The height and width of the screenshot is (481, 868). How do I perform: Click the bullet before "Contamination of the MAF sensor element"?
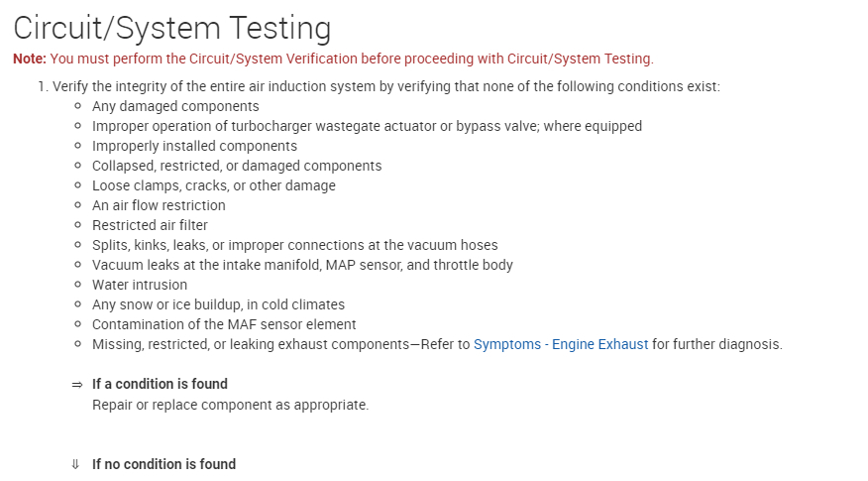(x=77, y=324)
